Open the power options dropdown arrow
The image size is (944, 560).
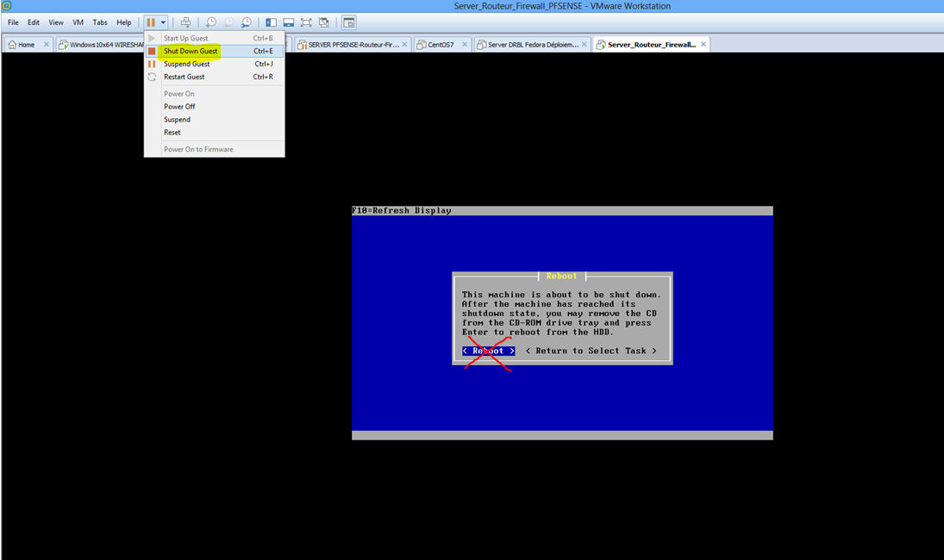coord(163,22)
